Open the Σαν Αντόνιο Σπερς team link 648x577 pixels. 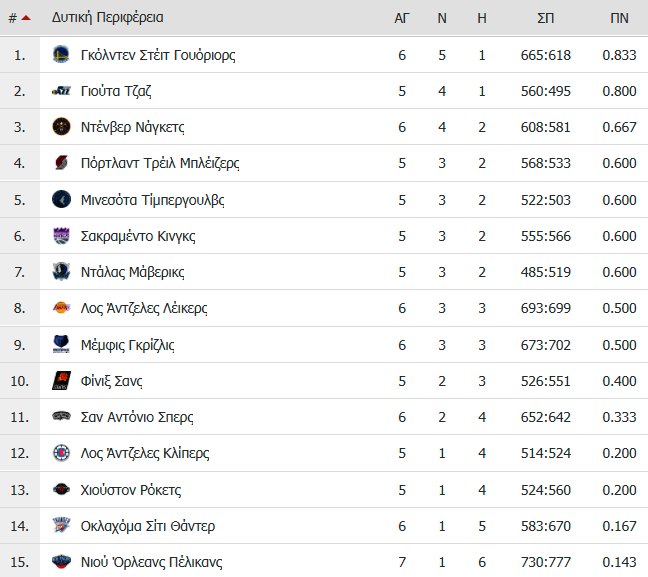[x=137, y=417]
